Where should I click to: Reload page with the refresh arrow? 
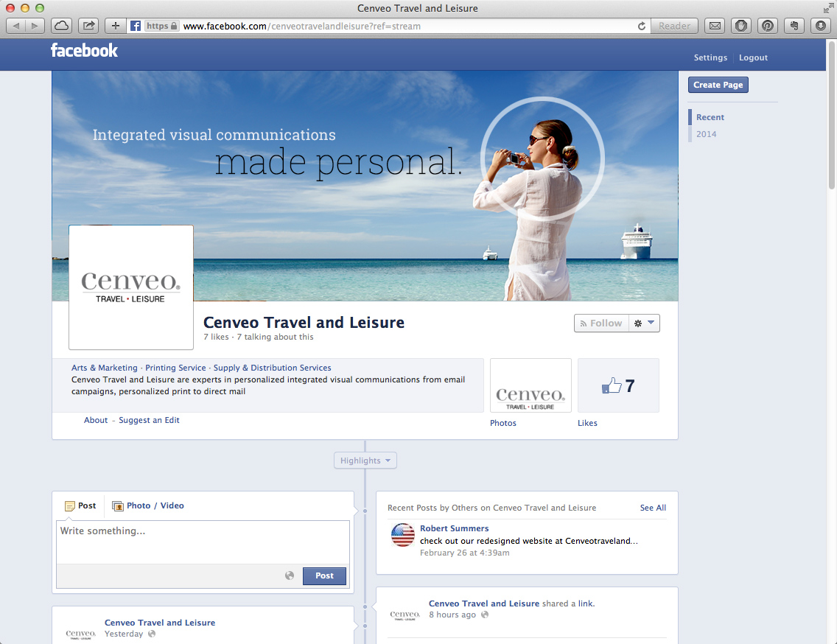[x=642, y=26]
